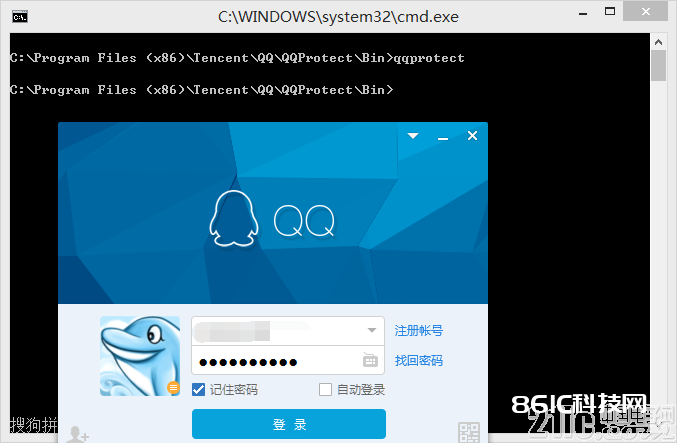This screenshot has width=677, height=443.
Task: Close the QQ login window
Action: point(472,136)
